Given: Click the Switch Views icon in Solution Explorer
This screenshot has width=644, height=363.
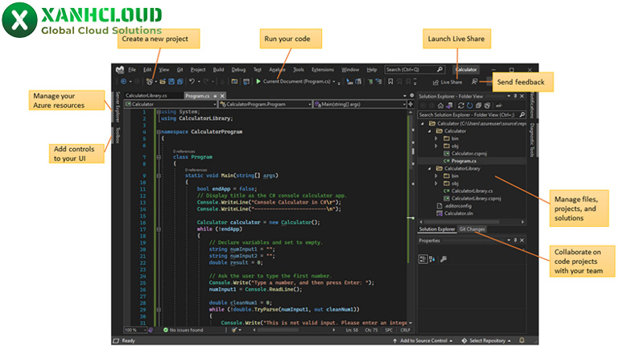Looking at the screenshot, I should pos(449,105).
